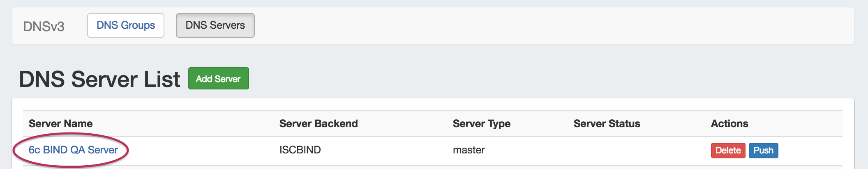868x169 pixels.
Task: Click the Actions column header
Action: [729, 124]
